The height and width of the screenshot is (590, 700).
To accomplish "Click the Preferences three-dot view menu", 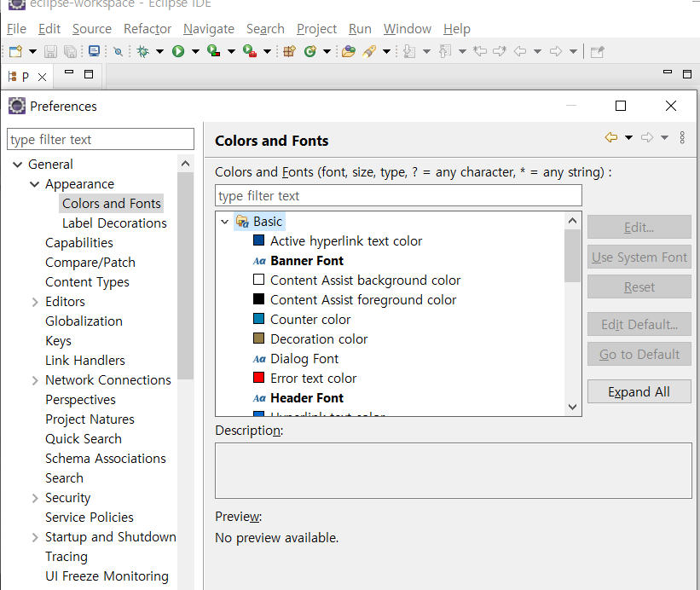I will pyautogui.click(x=682, y=137).
